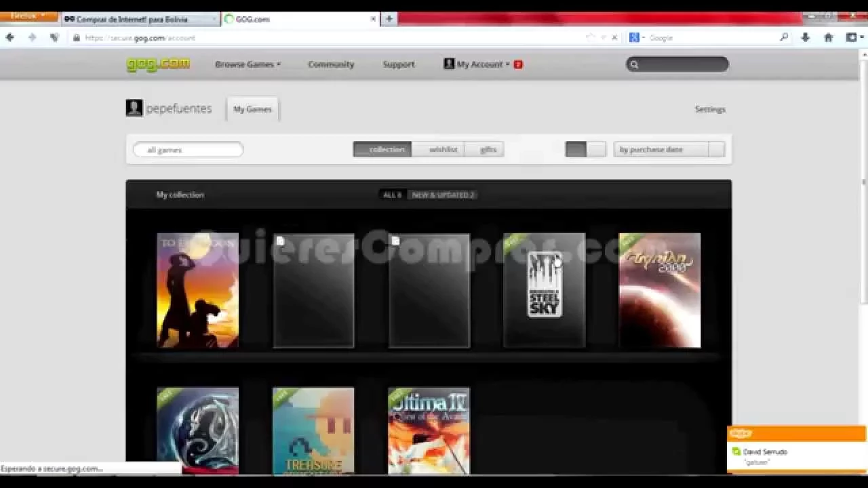
Task: Open account Settings link
Action: 710,109
